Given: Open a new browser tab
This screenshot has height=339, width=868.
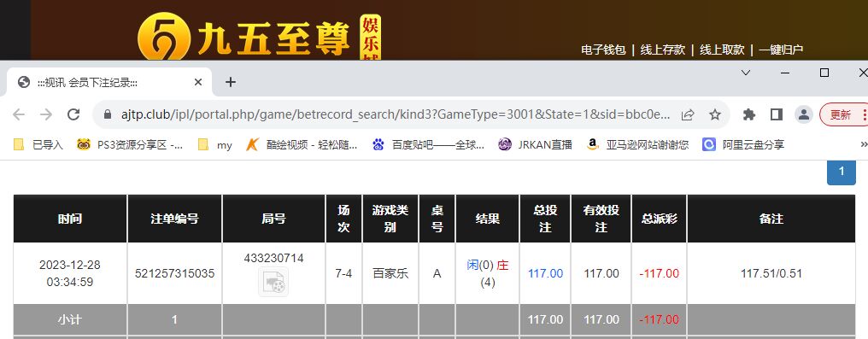Looking at the screenshot, I should [231, 82].
